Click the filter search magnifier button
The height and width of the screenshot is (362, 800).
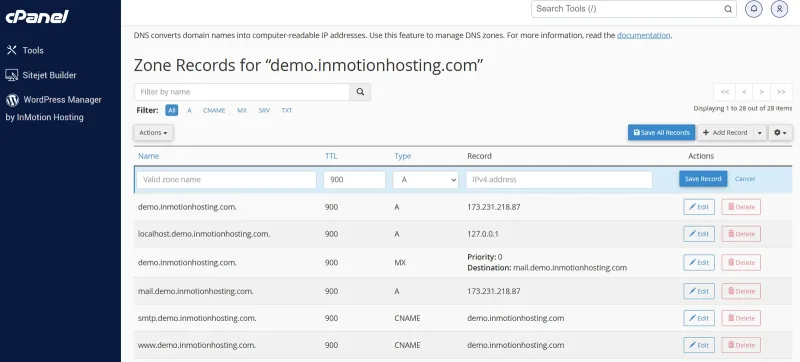[360, 92]
